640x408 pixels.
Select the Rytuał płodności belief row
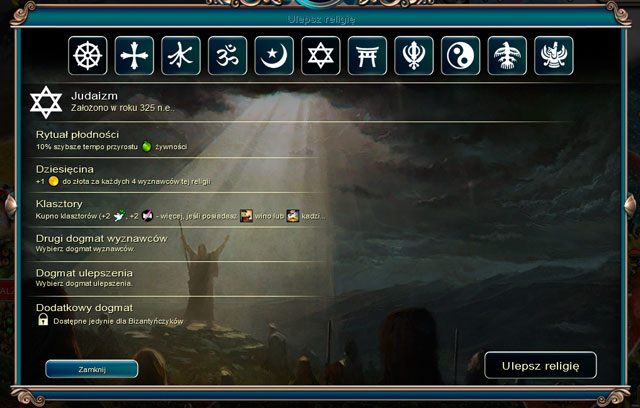click(x=178, y=140)
